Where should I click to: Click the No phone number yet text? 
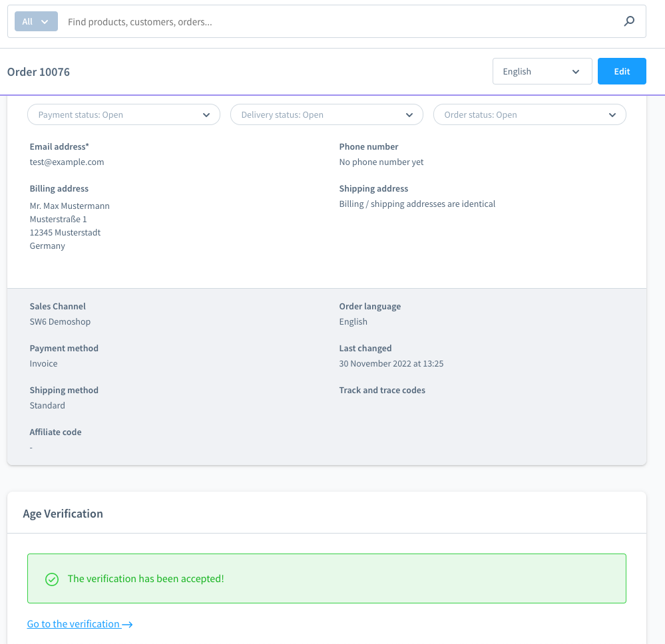pyautogui.click(x=381, y=162)
